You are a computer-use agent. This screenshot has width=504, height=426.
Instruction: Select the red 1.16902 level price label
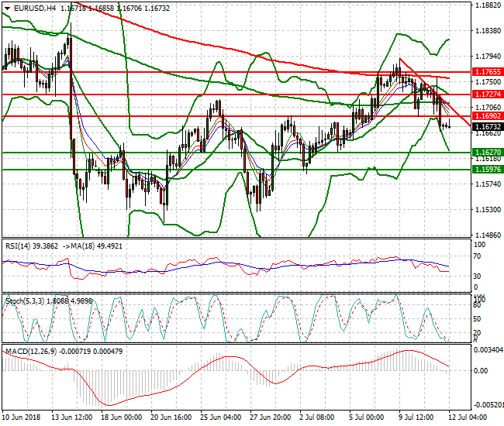pyautogui.click(x=488, y=116)
